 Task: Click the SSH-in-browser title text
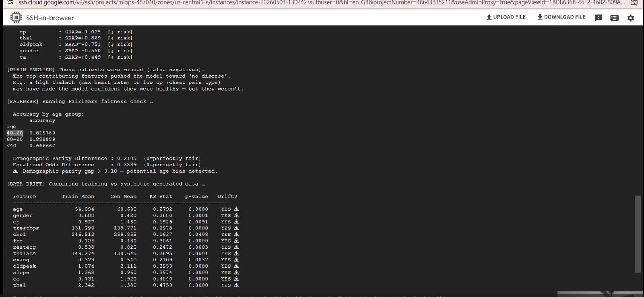click(x=50, y=18)
